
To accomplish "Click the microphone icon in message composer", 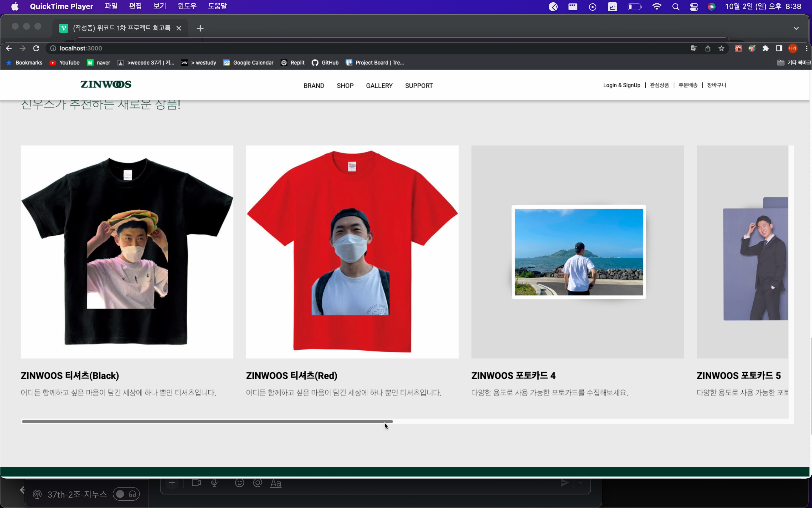I will pos(214,483).
